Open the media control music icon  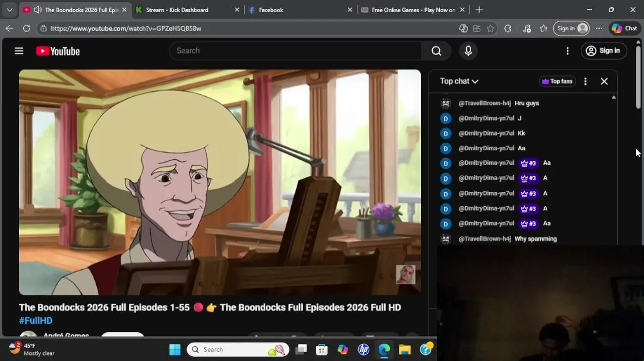[527, 28]
